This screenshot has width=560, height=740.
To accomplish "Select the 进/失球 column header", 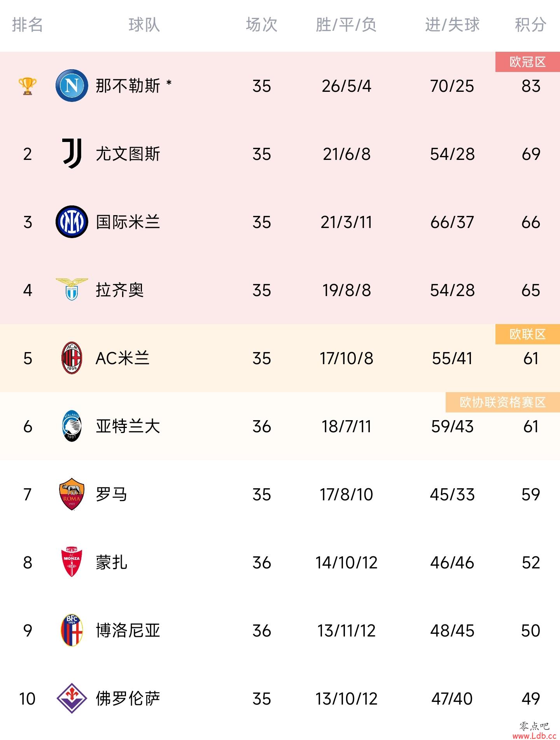I will point(452,25).
